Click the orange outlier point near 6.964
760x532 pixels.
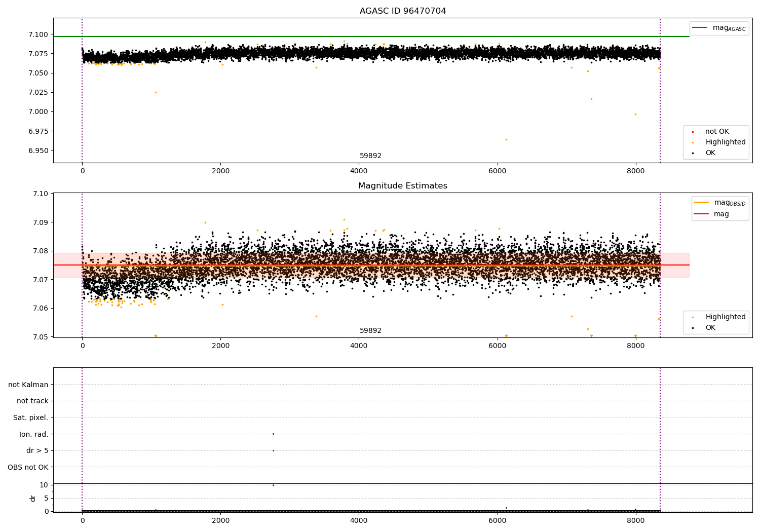pos(506,139)
